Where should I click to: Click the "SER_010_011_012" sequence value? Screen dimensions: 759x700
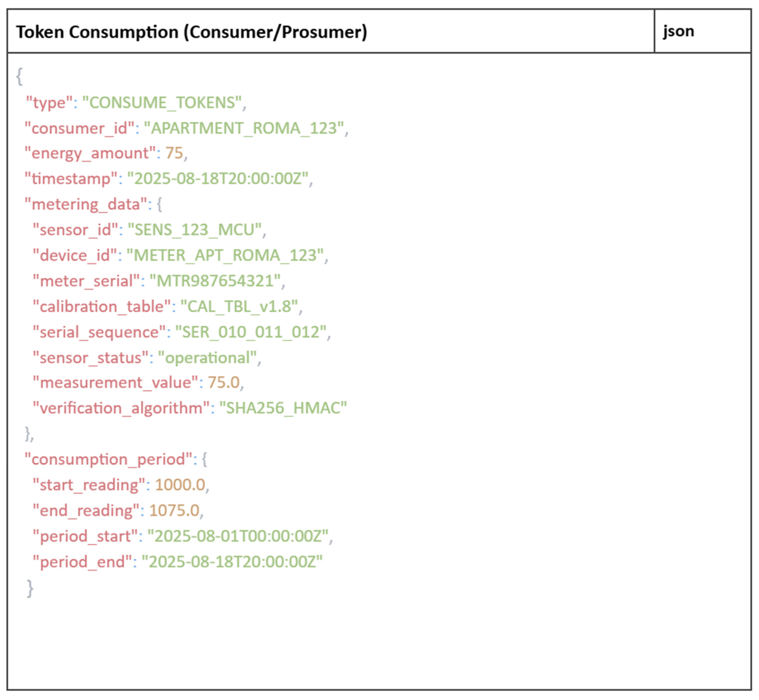point(250,332)
